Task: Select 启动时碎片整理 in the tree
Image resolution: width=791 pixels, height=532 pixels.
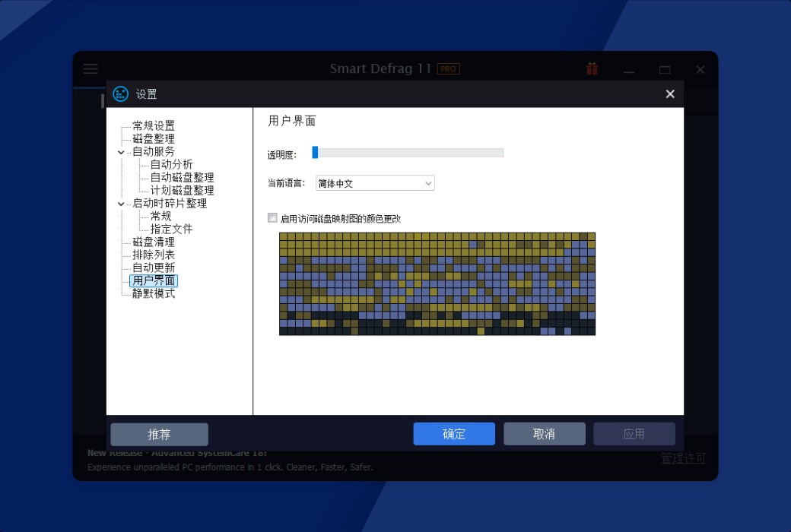Action: pyautogui.click(x=170, y=203)
